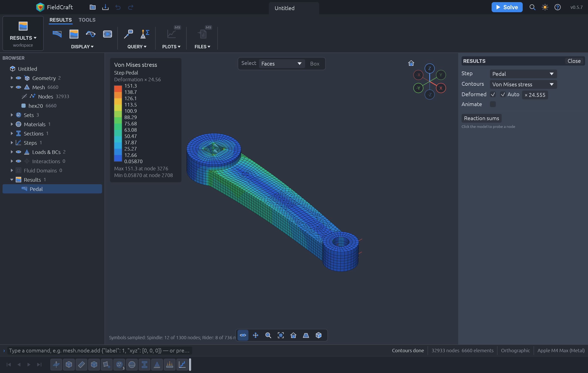Open the PLOTS menu
This screenshot has height=373, width=588.
[171, 47]
